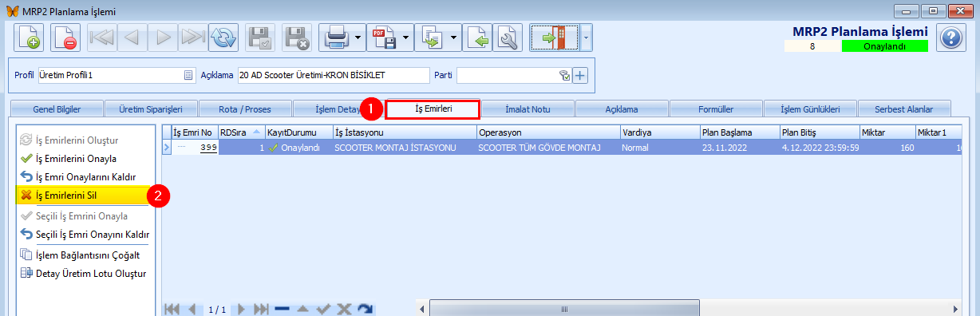This screenshot has height=316, width=980.
Task: Click the Plan Başlama column header
Action: [x=739, y=132]
